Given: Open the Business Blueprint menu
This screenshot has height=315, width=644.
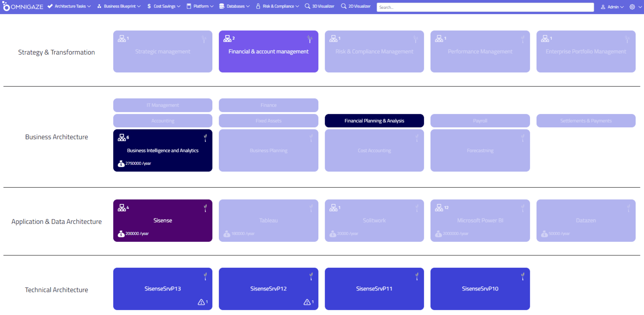Looking at the screenshot, I should pos(119,6).
